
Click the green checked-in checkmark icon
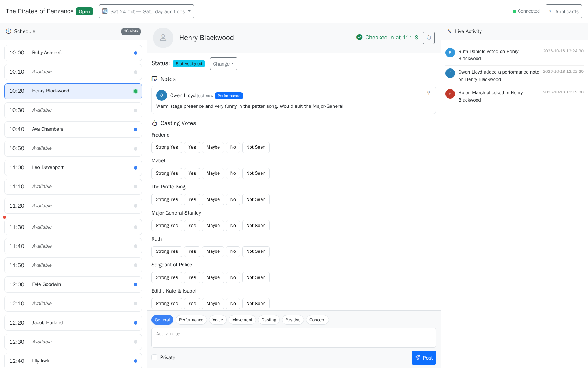tap(359, 37)
